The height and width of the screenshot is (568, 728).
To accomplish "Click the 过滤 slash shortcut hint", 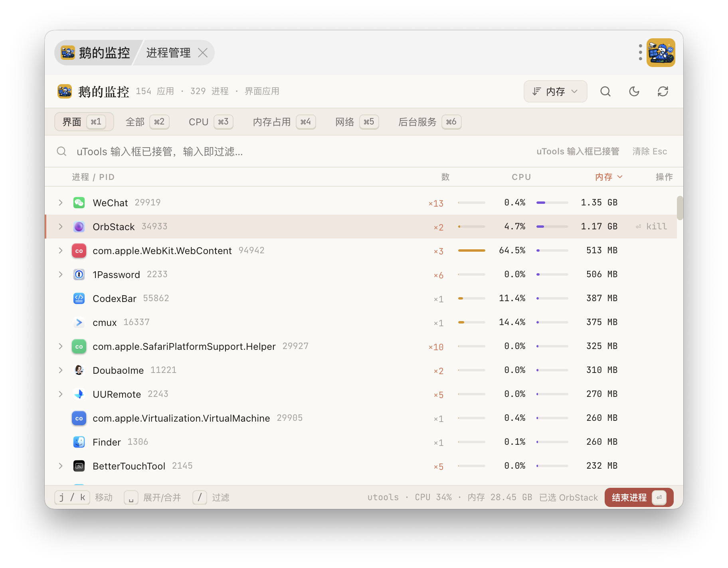I will pyautogui.click(x=211, y=497).
